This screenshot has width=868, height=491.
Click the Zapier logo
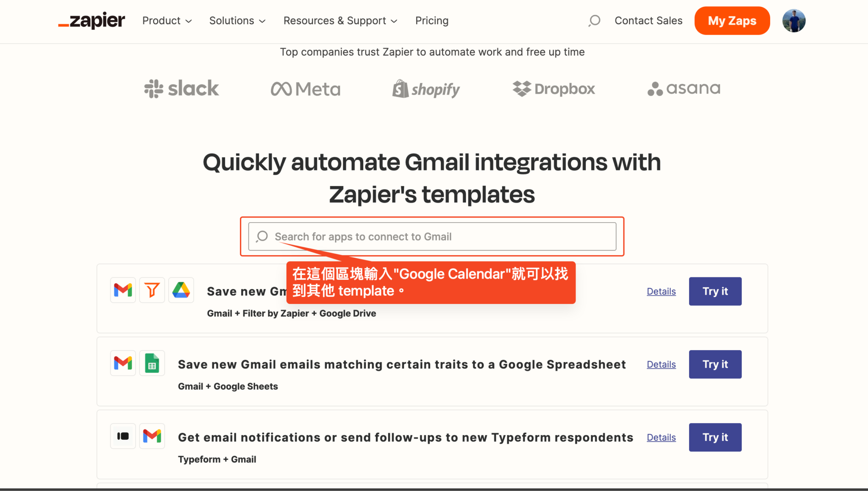[91, 20]
